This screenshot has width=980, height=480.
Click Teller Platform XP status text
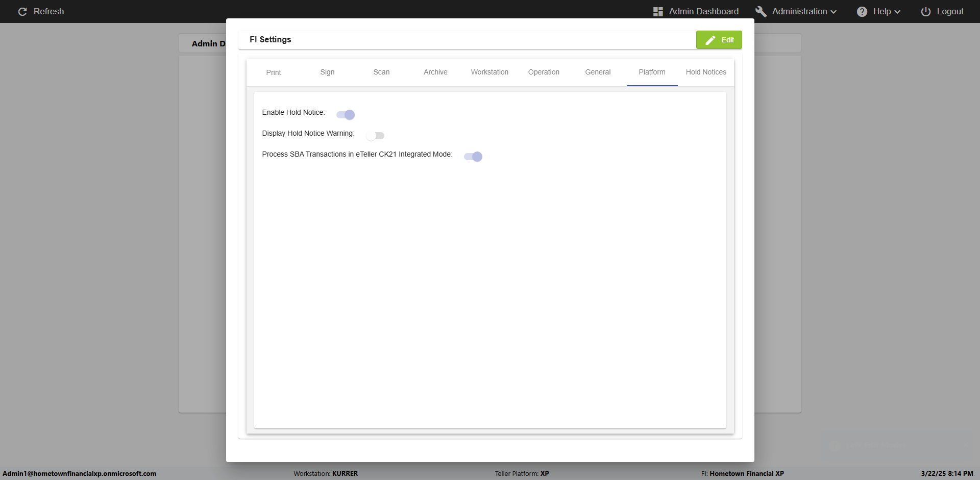522,473
